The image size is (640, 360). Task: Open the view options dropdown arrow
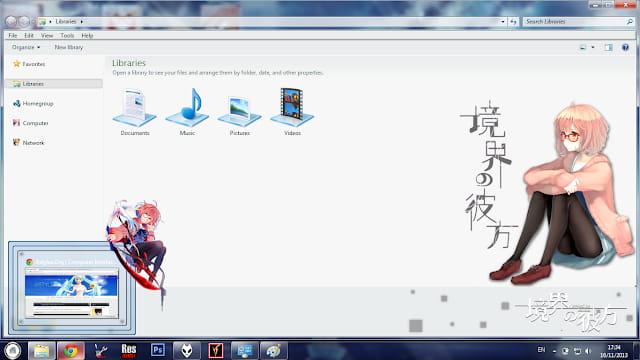tap(593, 47)
